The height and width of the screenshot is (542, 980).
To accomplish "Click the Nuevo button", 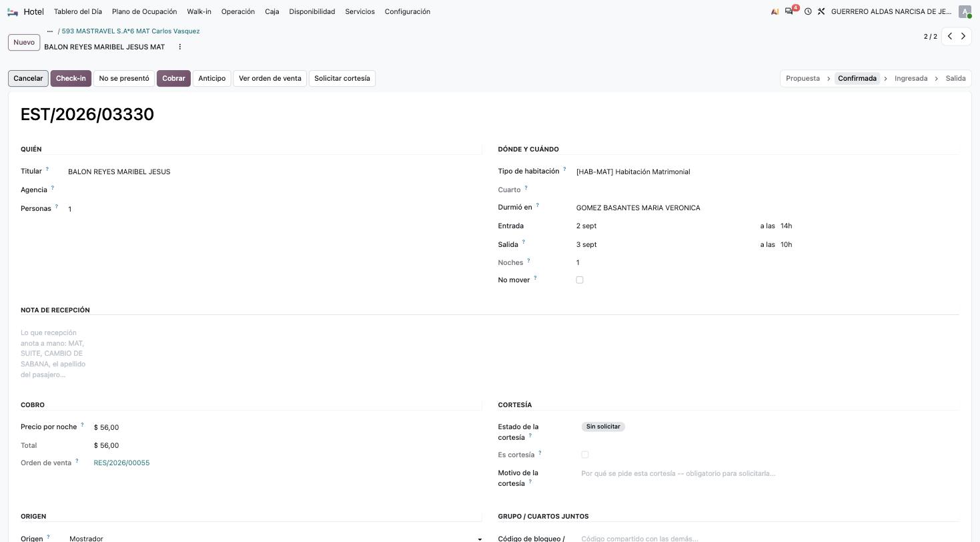I will click(24, 43).
